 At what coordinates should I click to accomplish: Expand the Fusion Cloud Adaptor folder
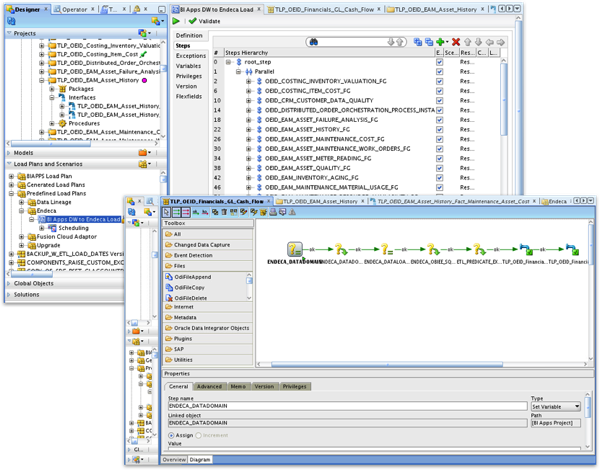[21, 237]
